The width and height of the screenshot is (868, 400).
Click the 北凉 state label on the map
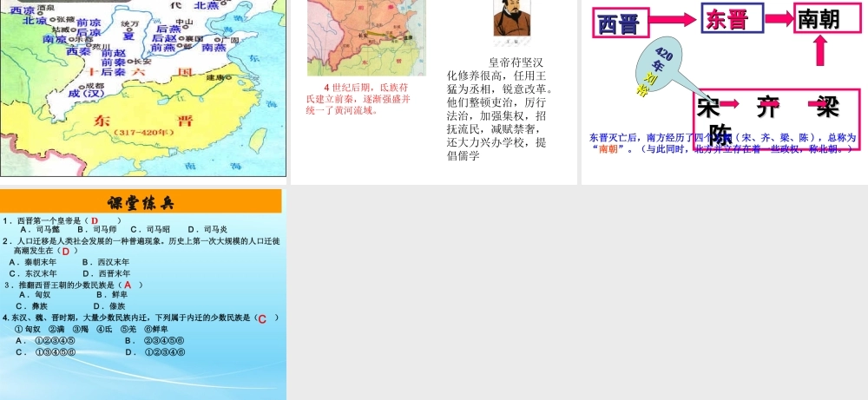pyautogui.click(x=35, y=21)
